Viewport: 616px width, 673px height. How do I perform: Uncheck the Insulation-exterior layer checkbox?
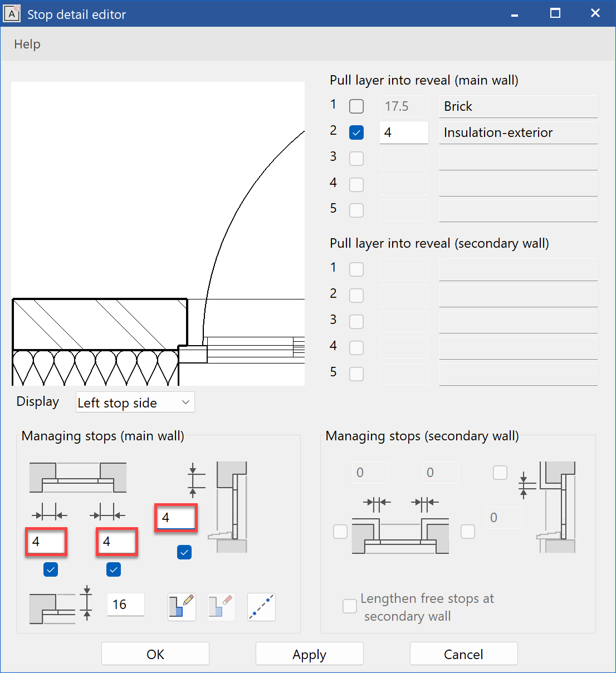[356, 132]
